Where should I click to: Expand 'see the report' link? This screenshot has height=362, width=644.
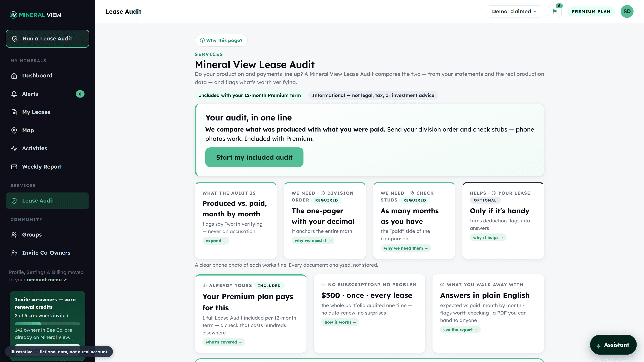coord(460,330)
